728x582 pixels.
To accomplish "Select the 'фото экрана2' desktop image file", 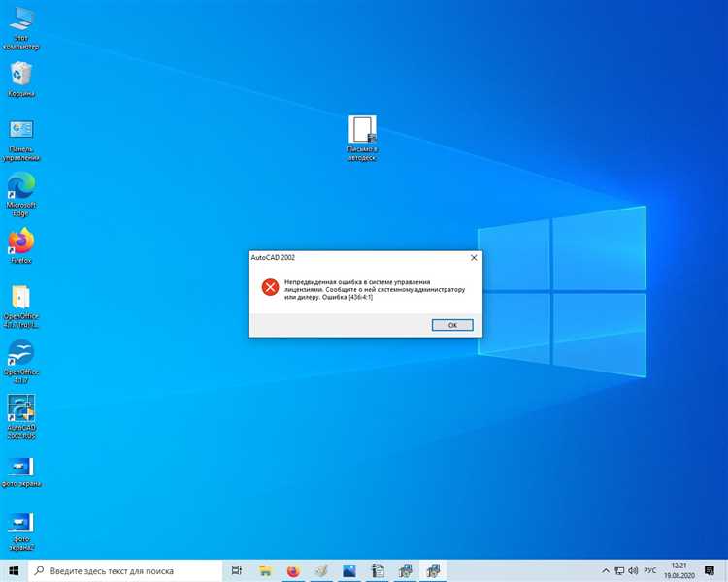I will tap(21, 532).
